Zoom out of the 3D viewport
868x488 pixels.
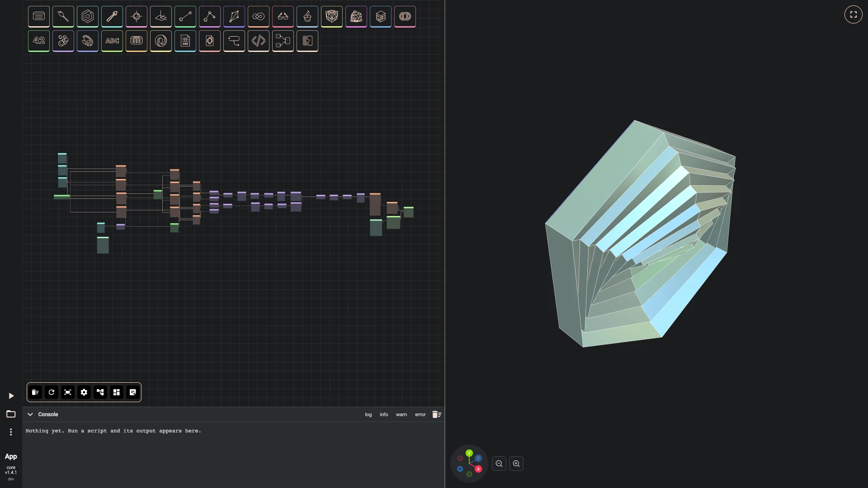coord(499,464)
